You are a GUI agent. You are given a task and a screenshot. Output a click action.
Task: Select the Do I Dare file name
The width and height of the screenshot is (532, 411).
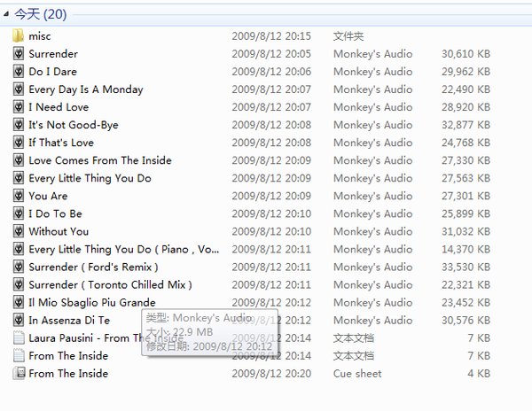click(52, 72)
